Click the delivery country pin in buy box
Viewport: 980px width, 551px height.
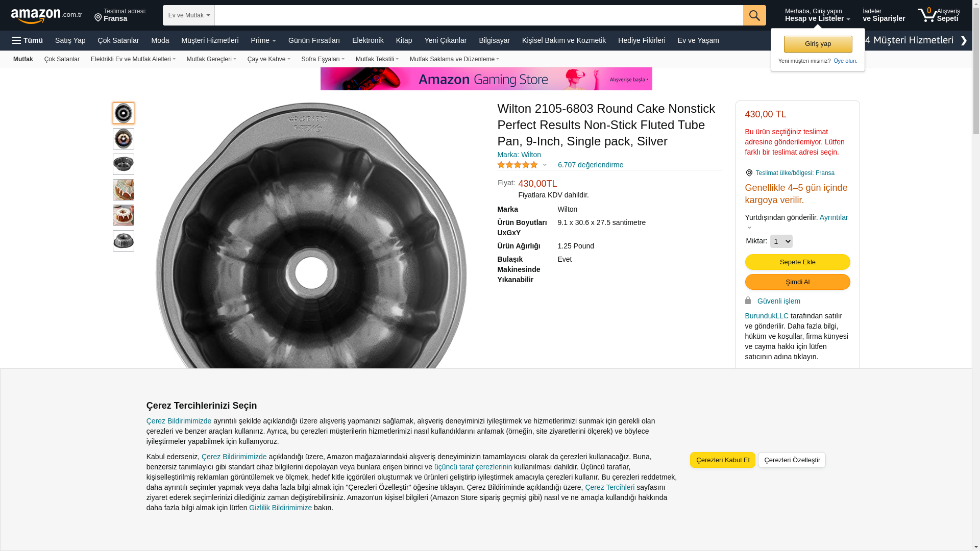pos(749,173)
